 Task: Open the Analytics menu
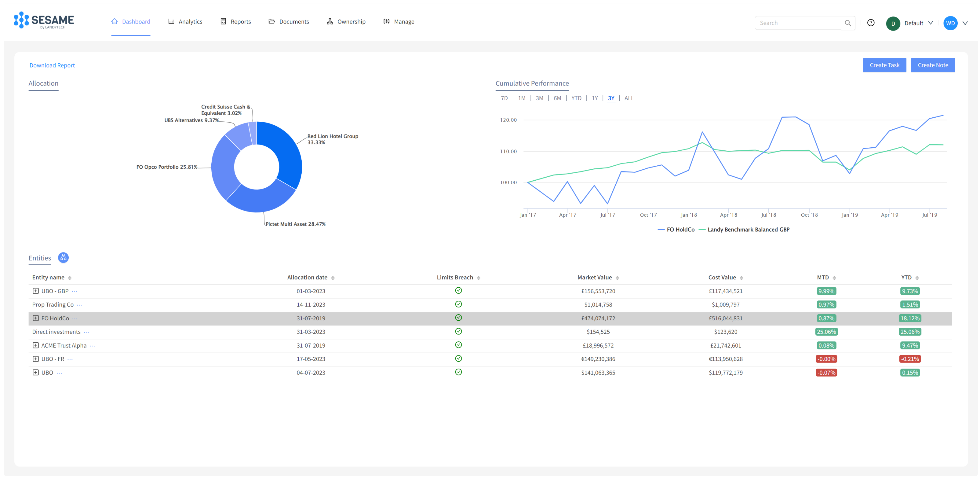(x=185, y=22)
